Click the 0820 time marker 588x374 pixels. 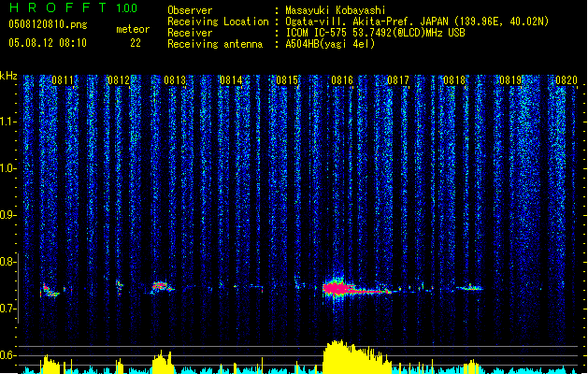[566, 80]
